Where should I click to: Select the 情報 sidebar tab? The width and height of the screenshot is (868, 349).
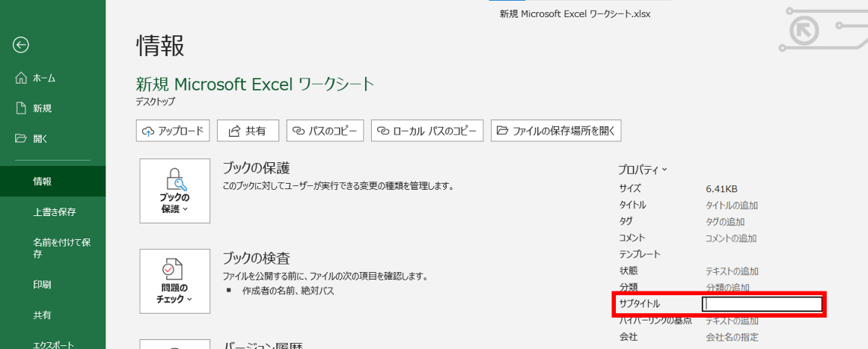[52, 182]
